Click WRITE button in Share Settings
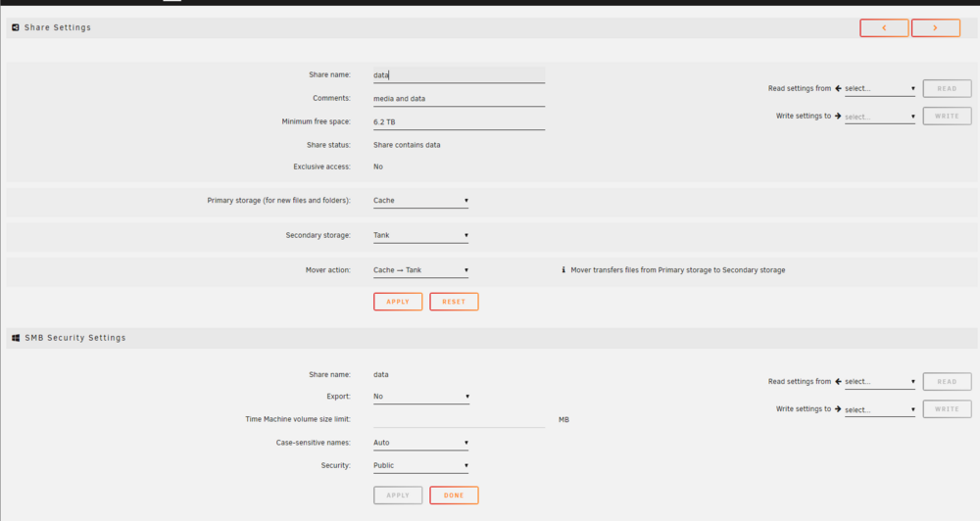980x521 pixels. coord(947,117)
